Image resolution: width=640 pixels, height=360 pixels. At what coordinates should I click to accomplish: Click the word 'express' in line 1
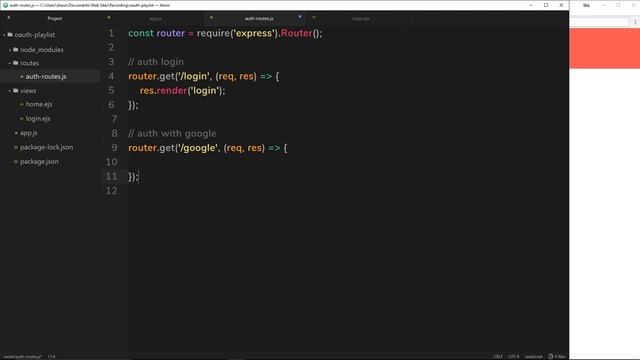pos(254,33)
